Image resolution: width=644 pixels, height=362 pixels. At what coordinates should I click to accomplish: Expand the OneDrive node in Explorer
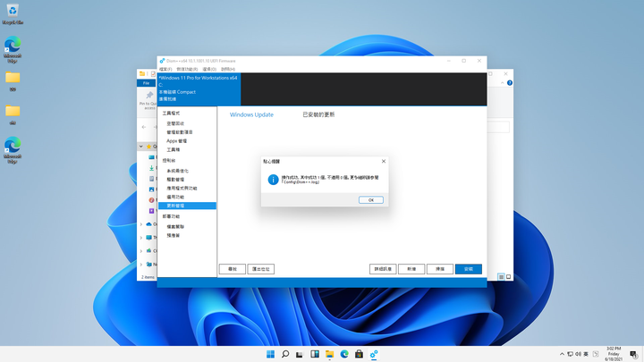tap(141, 224)
